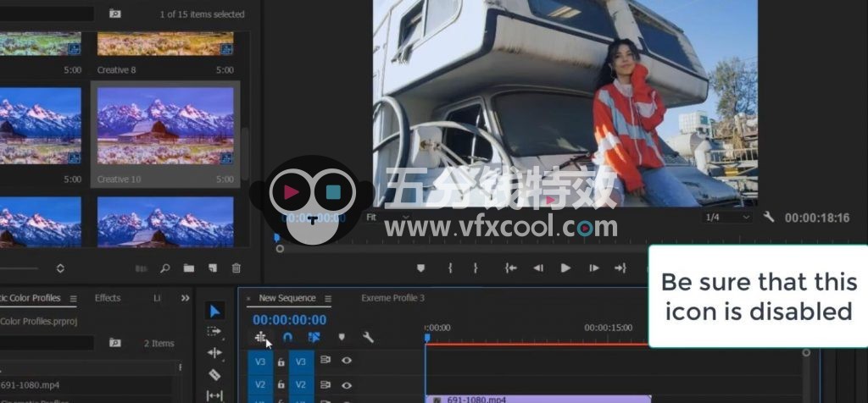
Task: Add marker in timeline header
Action: tap(342, 337)
